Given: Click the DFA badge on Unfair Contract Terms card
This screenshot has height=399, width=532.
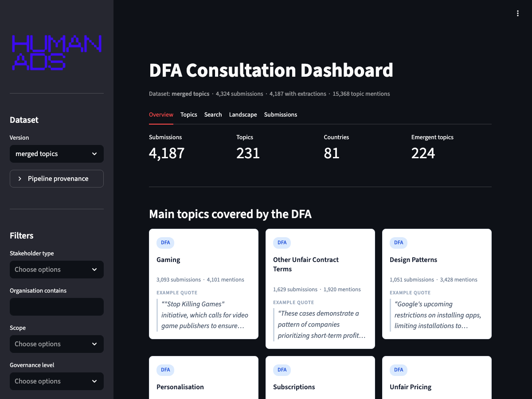Looking at the screenshot, I should (x=282, y=243).
